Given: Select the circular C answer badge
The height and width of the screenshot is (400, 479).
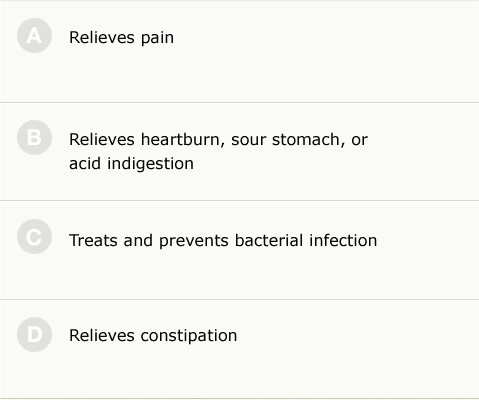Looking at the screenshot, I should (34, 237).
